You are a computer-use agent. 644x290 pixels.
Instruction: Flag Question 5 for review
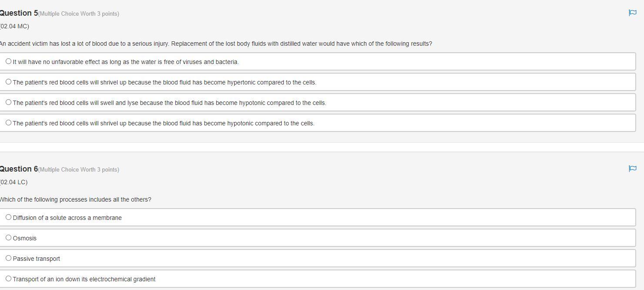pos(633,13)
